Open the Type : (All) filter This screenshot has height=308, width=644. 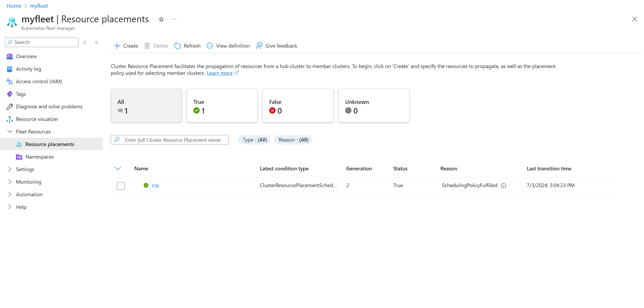[x=254, y=140]
